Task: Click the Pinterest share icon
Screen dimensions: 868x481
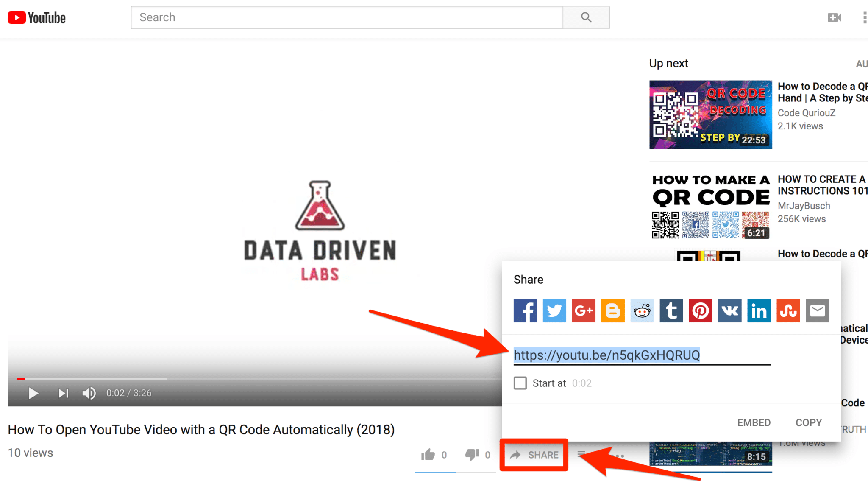Action: pyautogui.click(x=701, y=311)
